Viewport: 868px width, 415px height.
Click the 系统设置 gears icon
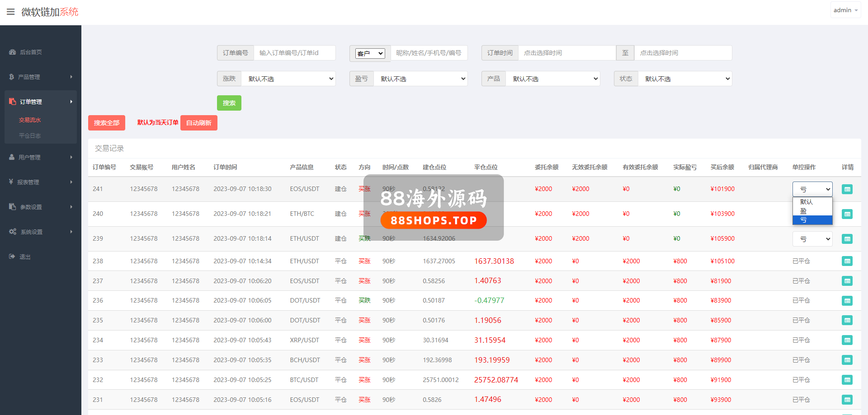(x=13, y=232)
